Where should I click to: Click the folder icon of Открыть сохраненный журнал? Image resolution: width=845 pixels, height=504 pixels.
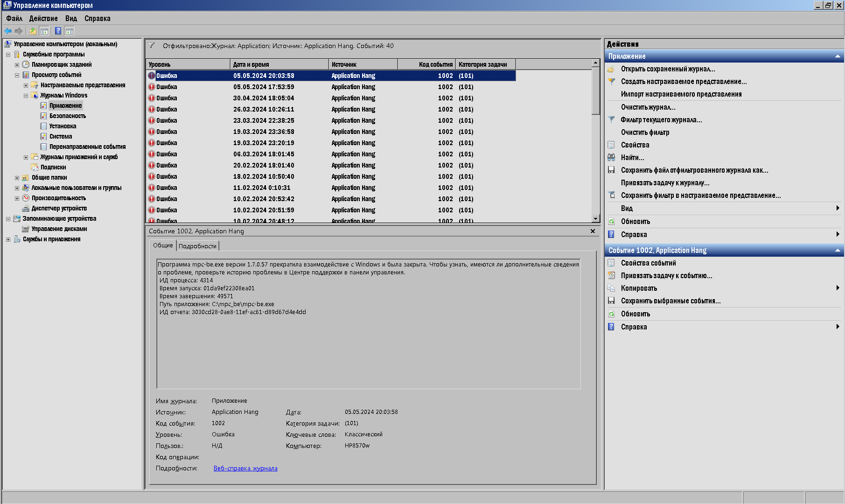pyautogui.click(x=611, y=69)
